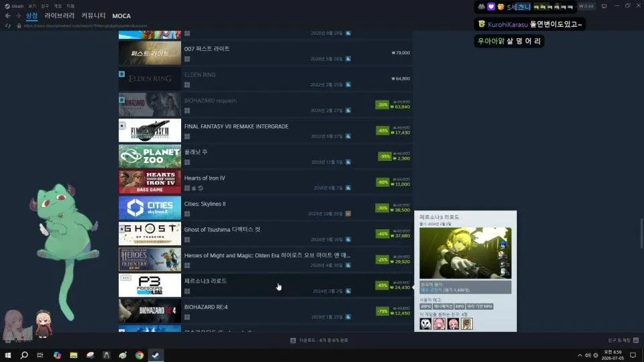The image size is (644, 362).
Task: Open File Explorer from the taskbar
Action: tap(74, 355)
